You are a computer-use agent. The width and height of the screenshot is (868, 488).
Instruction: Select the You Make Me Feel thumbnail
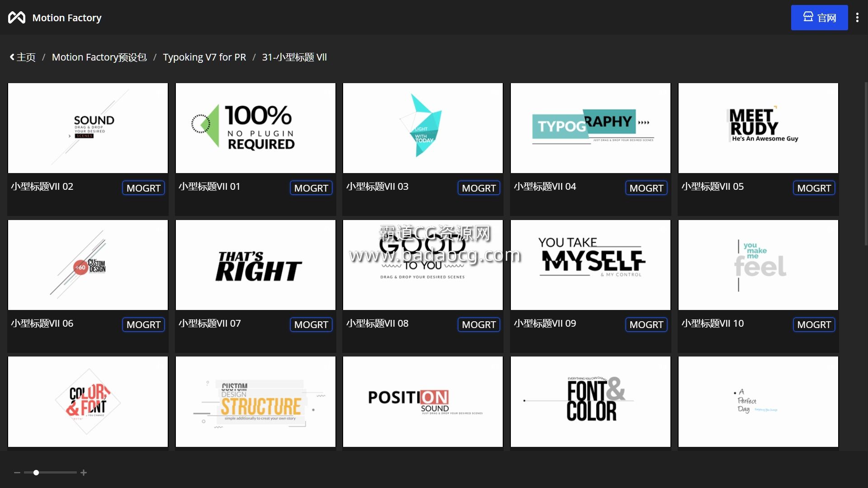point(758,265)
